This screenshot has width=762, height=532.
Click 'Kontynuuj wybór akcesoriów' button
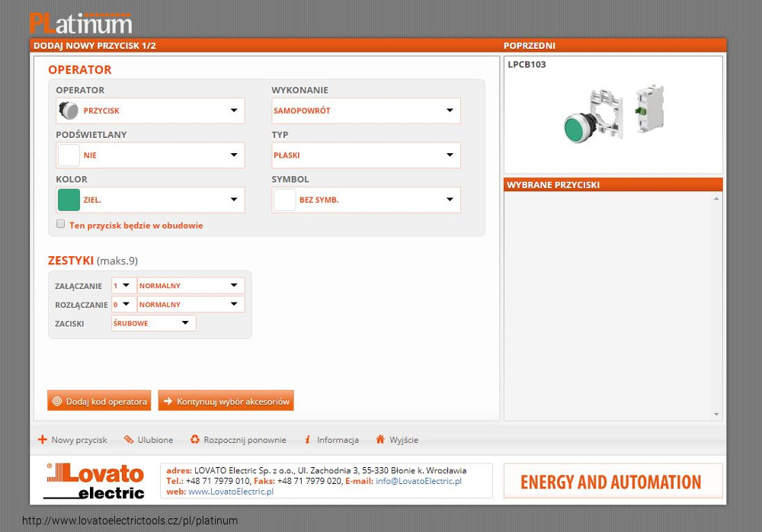226,401
